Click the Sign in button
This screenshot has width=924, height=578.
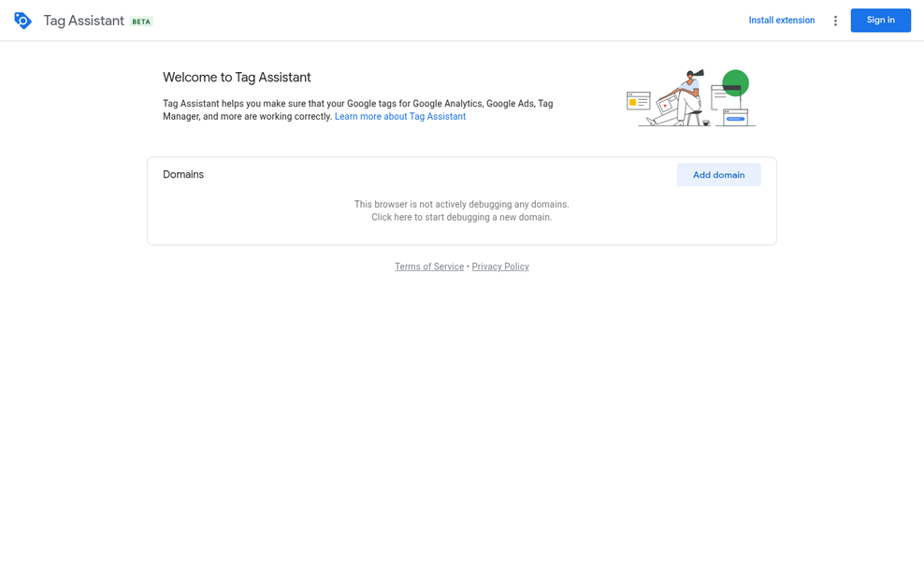click(880, 21)
